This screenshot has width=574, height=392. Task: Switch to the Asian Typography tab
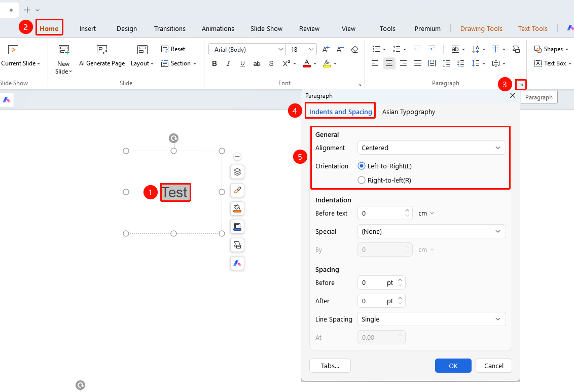(x=409, y=112)
